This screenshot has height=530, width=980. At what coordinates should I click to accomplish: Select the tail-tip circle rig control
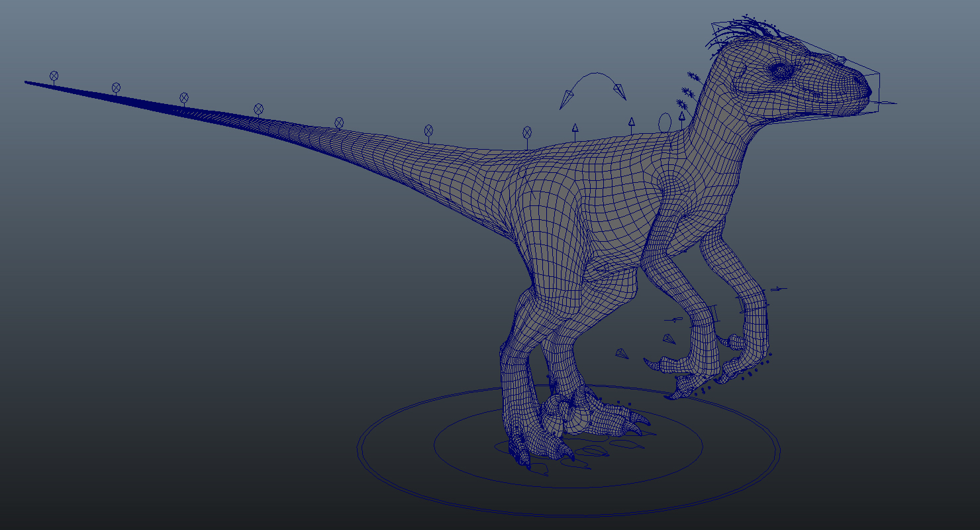coord(54,76)
